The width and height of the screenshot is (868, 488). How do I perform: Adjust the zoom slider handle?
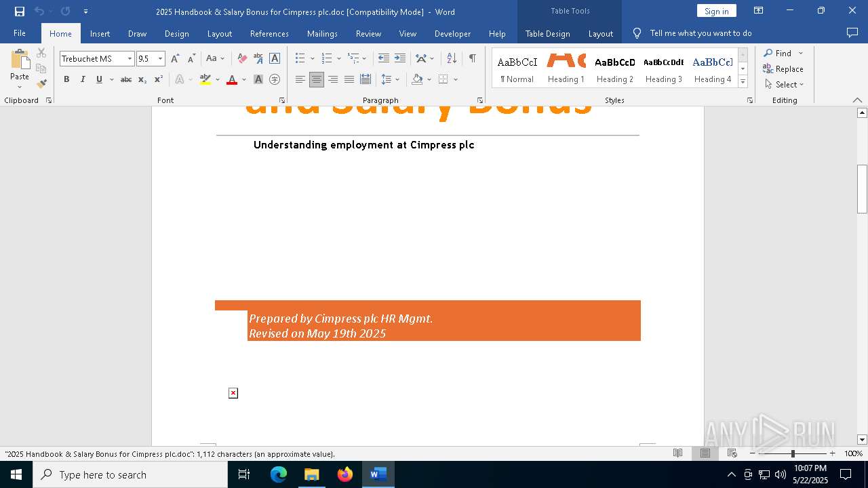(793, 453)
